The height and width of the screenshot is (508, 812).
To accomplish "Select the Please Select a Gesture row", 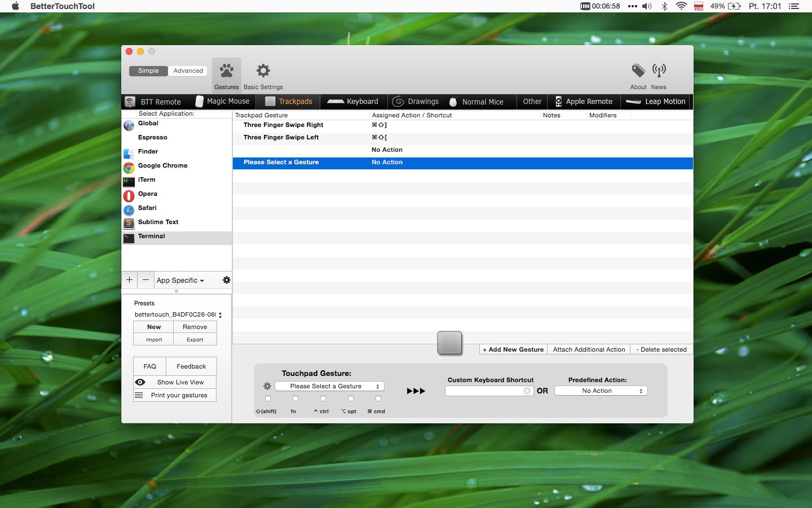I will (462, 163).
